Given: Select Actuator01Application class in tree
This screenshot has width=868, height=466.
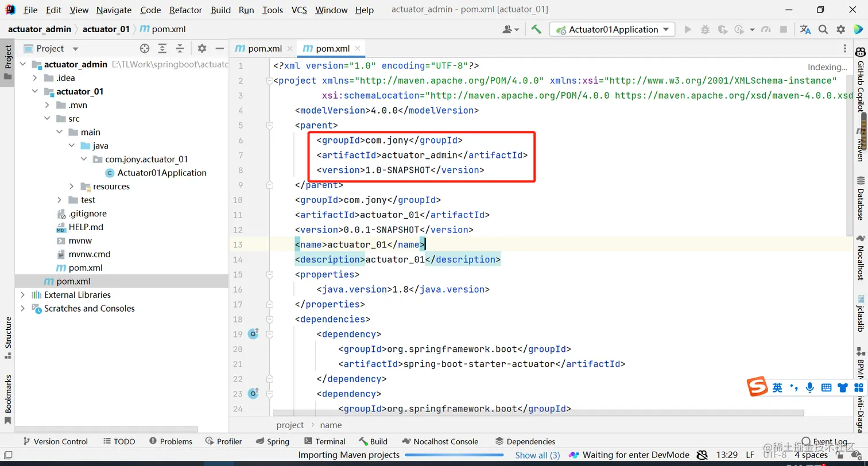Looking at the screenshot, I should 162,173.
